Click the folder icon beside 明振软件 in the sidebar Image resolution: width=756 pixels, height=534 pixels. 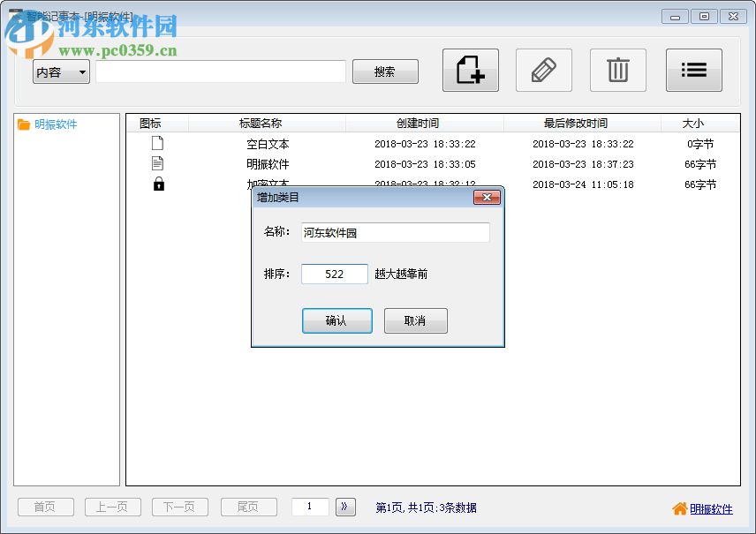click(x=22, y=124)
